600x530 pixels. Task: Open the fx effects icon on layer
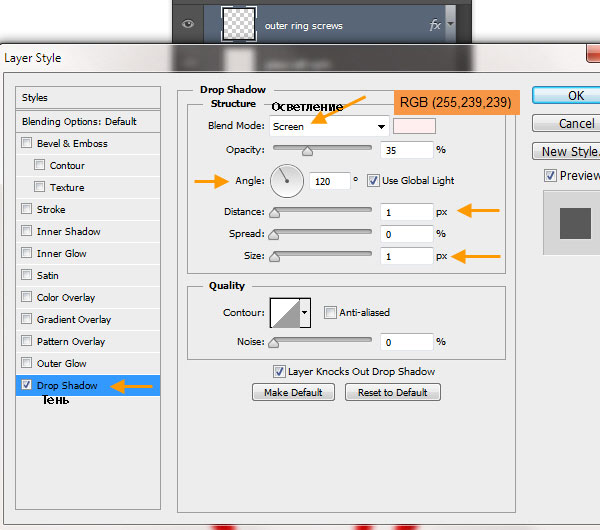435,25
